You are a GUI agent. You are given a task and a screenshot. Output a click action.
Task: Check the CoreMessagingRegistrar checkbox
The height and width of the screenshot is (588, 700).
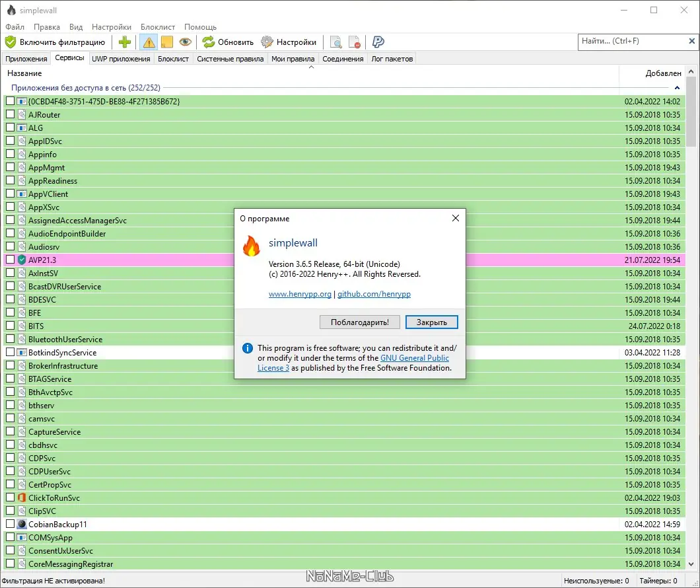tap(11, 564)
